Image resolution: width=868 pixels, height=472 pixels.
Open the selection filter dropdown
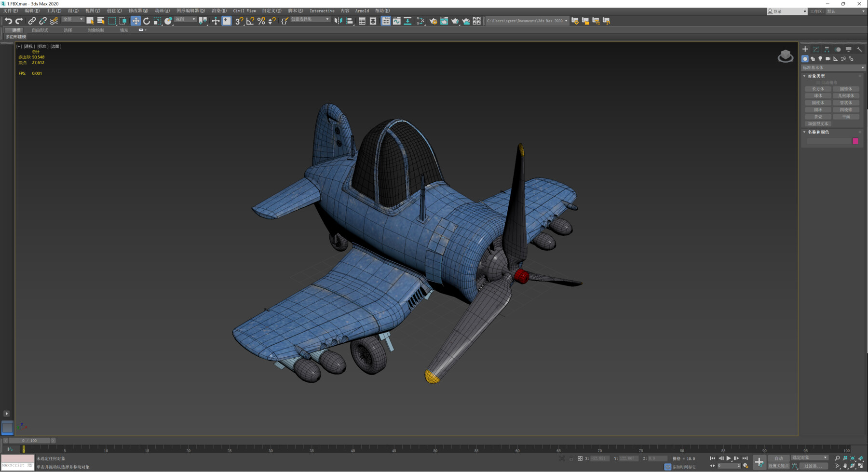click(72, 19)
